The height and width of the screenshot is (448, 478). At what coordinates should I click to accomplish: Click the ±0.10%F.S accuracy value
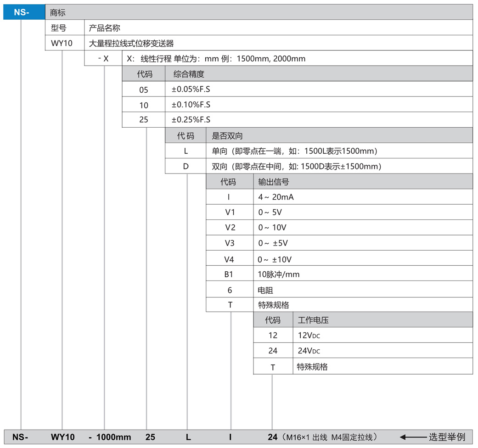pyautogui.click(x=191, y=105)
